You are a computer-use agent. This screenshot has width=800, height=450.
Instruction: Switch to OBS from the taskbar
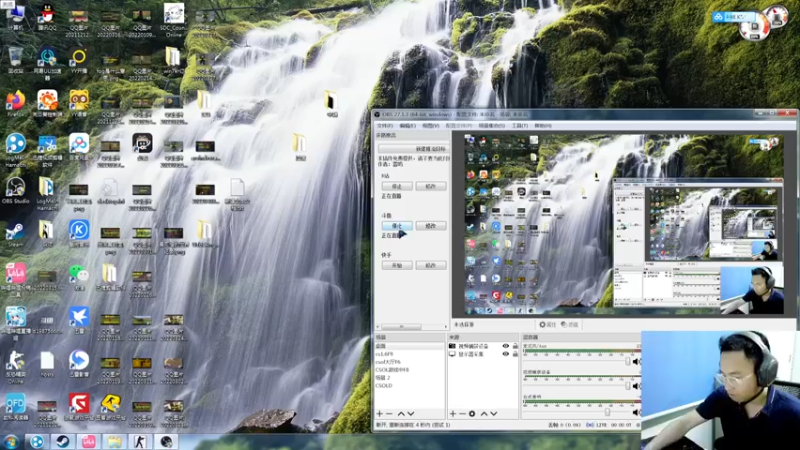166,442
